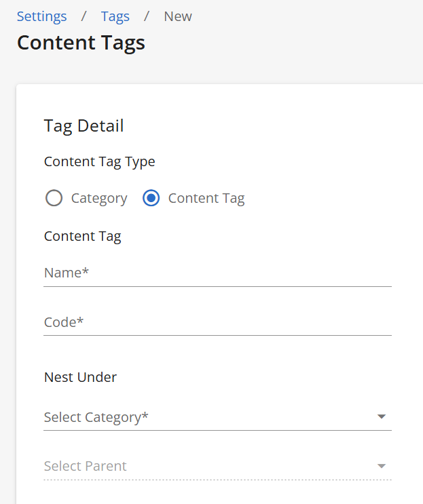Click the Select Category dropdown arrow icon
Screen dimensions: 423x504
coord(382,416)
